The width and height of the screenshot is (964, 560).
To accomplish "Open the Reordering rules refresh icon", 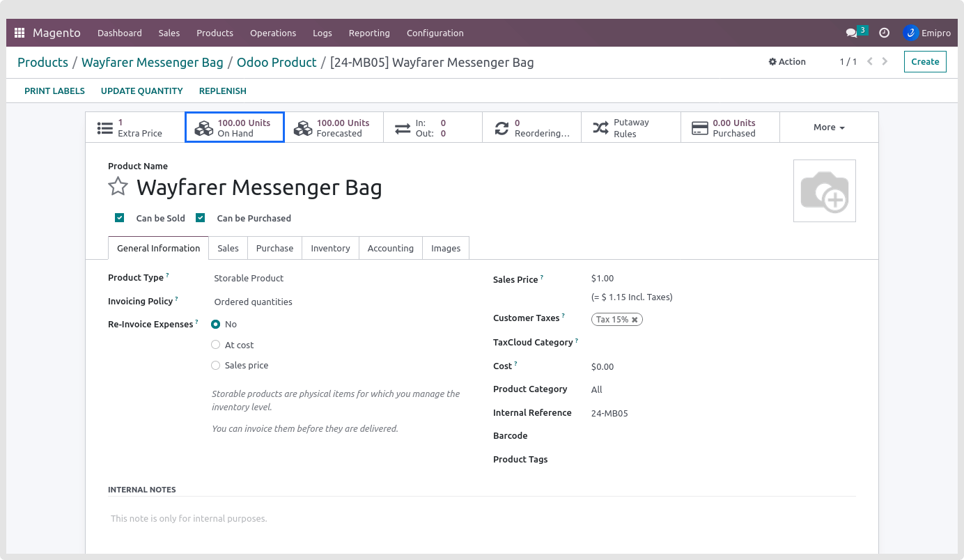I will pos(502,128).
